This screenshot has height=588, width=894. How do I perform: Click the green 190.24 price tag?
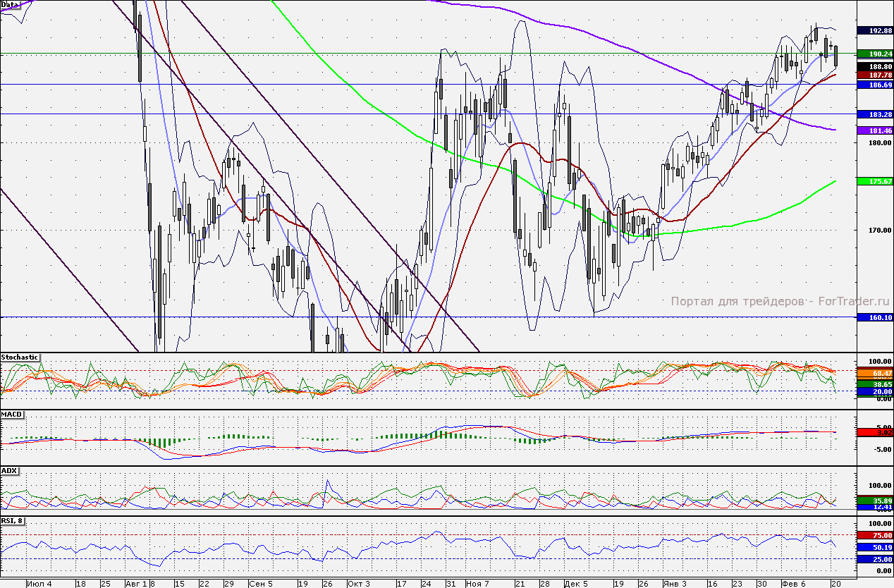point(874,54)
